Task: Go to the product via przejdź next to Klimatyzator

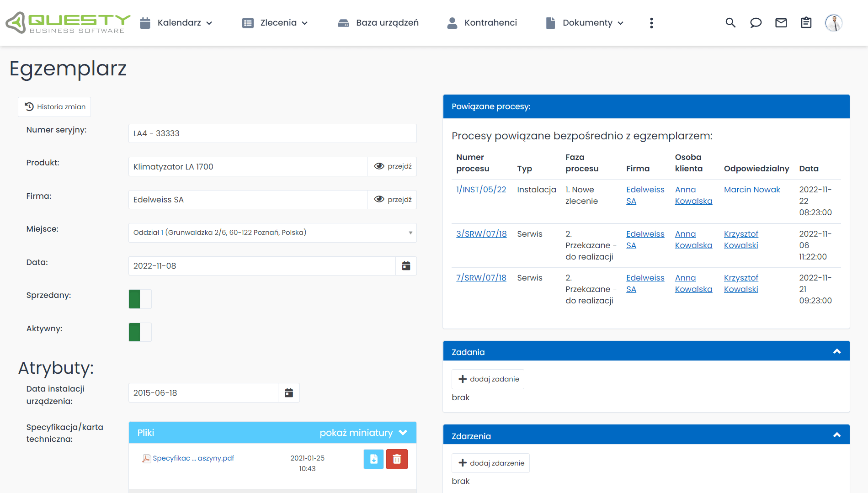Action: click(x=393, y=166)
